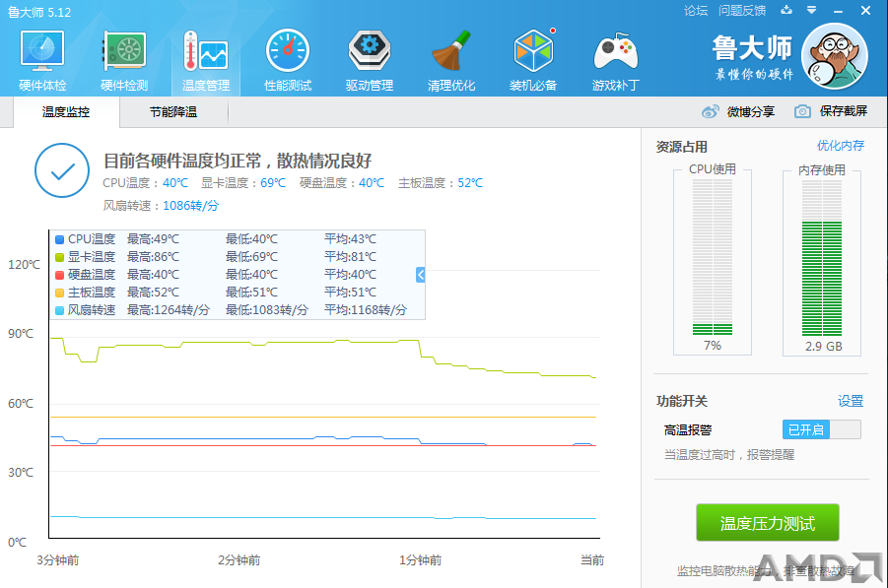888x588 pixels.
Task: Open 清理优化 broom icon
Action: click(451, 51)
